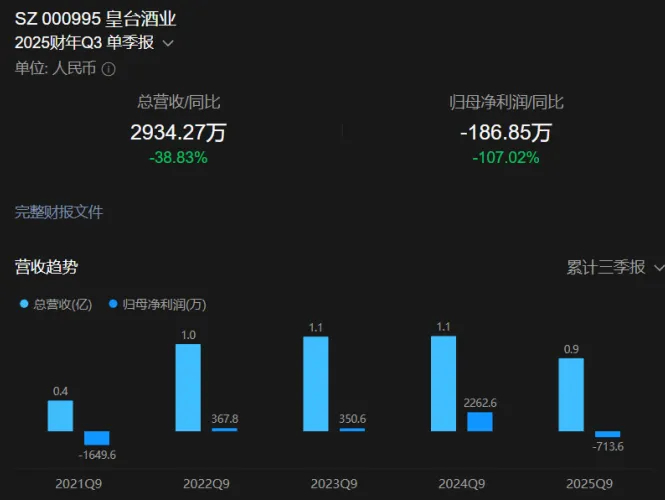Click the 2023Q9 axis label

click(x=334, y=484)
